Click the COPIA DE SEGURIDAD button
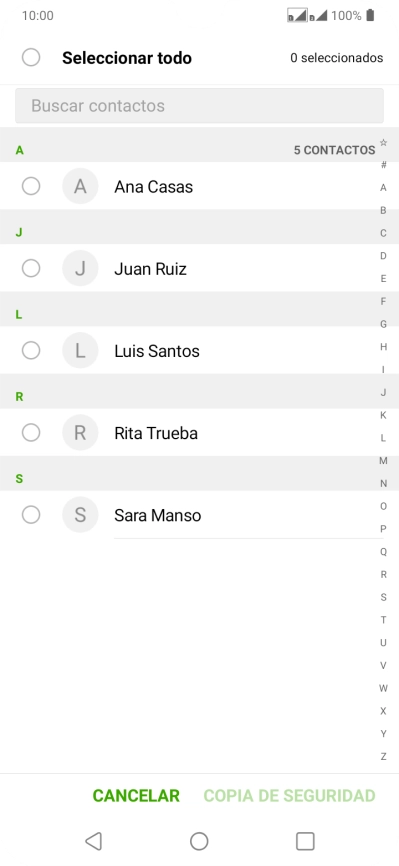The width and height of the screenshot is (399, 866). [290, 796]
